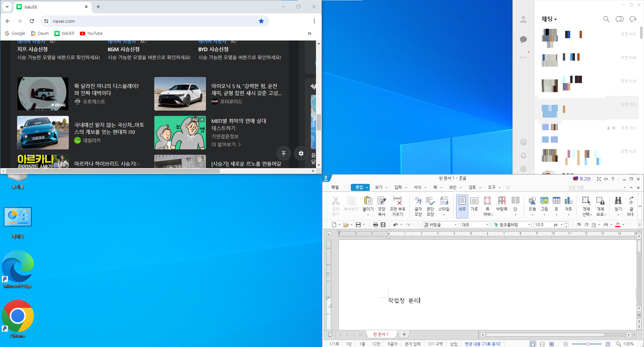Toggle bold 가 formatting in Hangul
Viewport: 644px width, 347px height.
[579, 225]
